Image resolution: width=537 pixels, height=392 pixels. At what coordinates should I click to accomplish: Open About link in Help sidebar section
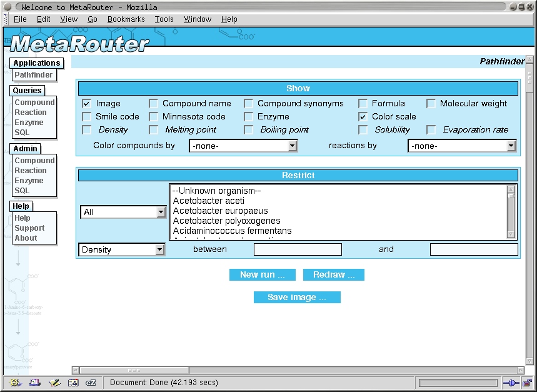pyautogui.click(x=26, y=238)
